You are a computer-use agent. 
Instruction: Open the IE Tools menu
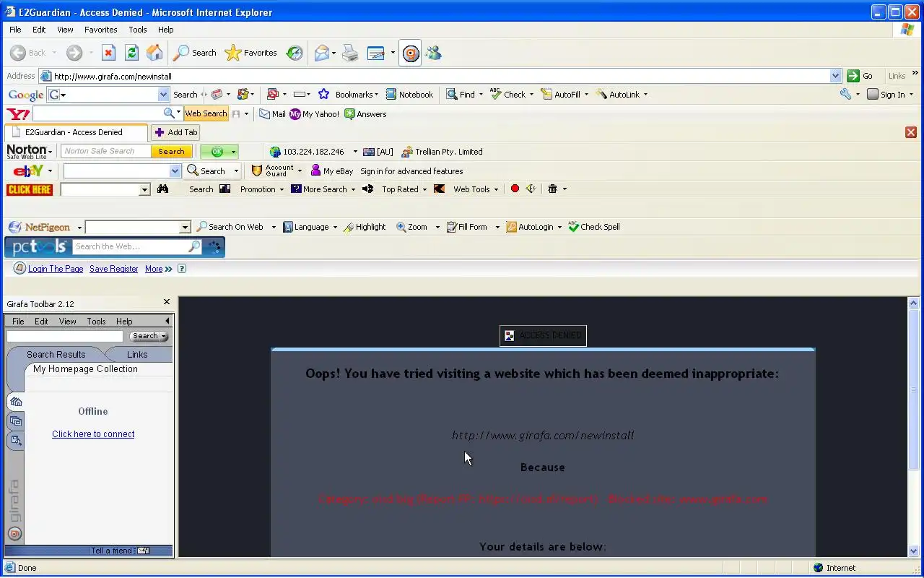[x=138, y=30]
